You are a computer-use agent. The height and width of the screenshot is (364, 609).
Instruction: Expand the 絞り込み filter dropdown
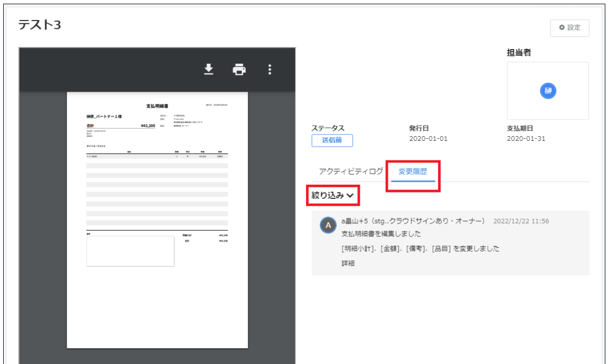328,195
